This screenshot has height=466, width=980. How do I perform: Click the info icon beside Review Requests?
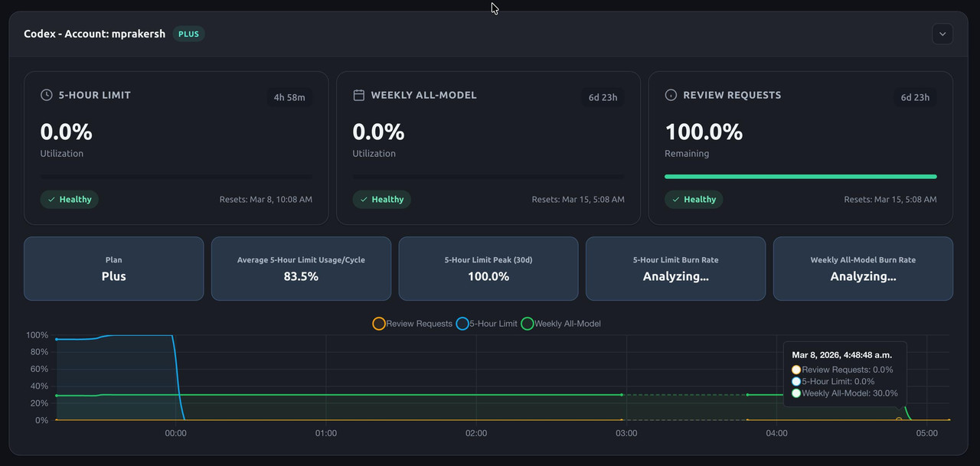pos(671,95)
